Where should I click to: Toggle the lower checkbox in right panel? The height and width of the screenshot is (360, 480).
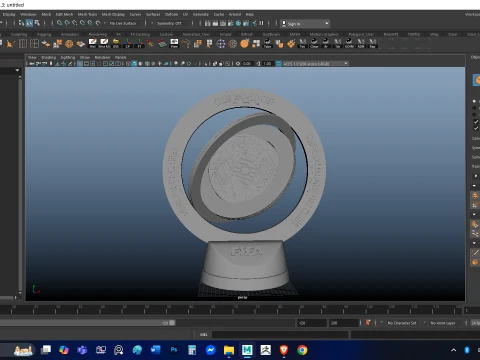(x=476, y=128)
